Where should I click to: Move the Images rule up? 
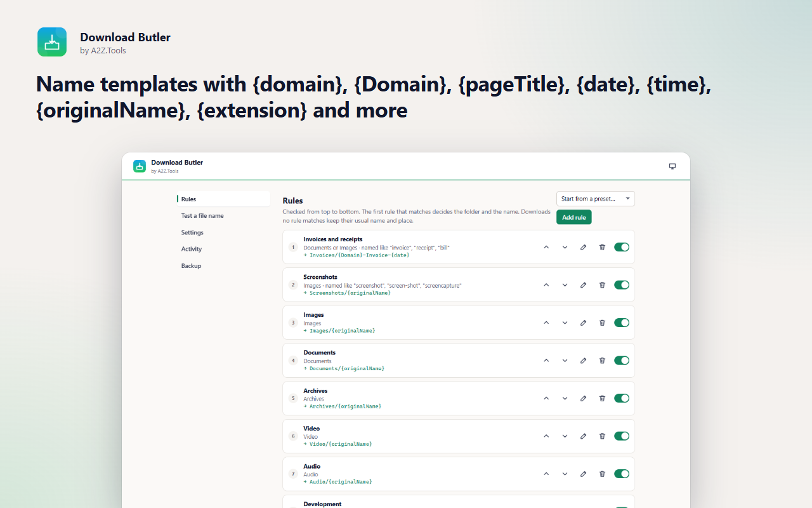546,323
